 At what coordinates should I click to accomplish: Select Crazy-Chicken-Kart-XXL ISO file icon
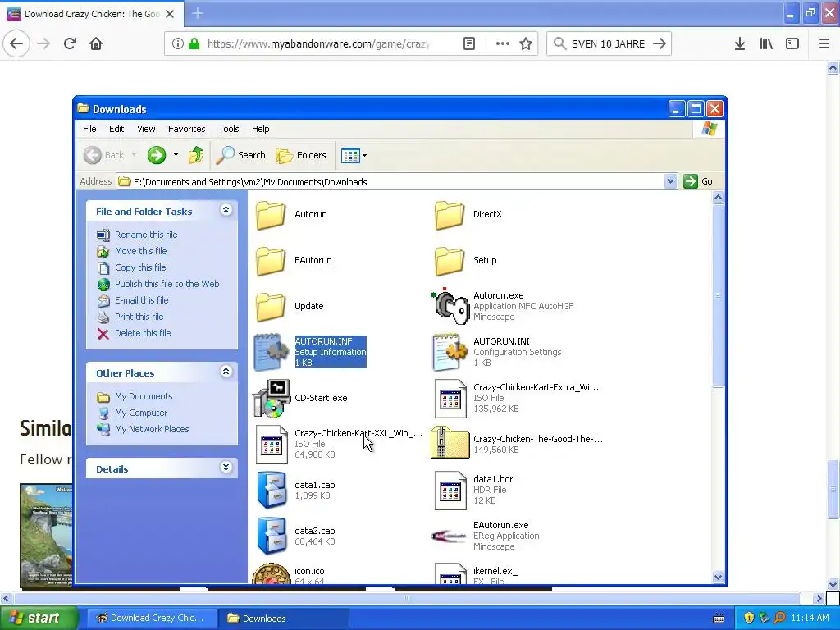coord(272,444)
